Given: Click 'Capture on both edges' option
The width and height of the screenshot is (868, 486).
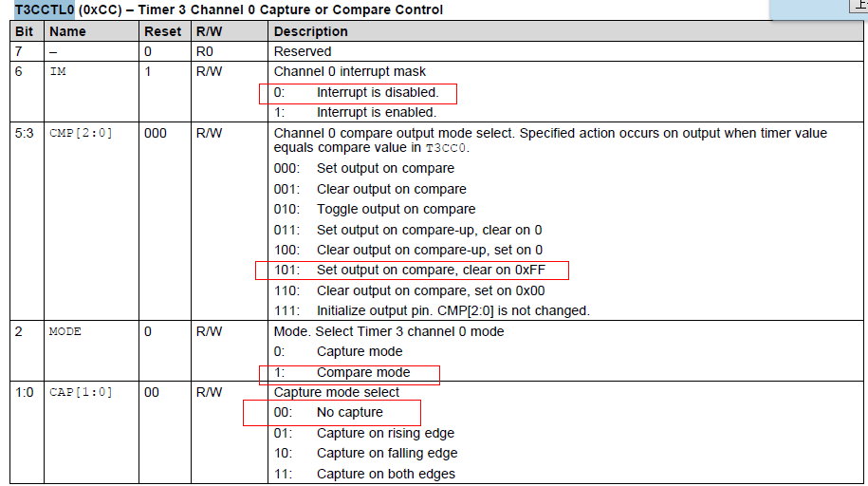Looking at the screenshot, I should (364, 475).
